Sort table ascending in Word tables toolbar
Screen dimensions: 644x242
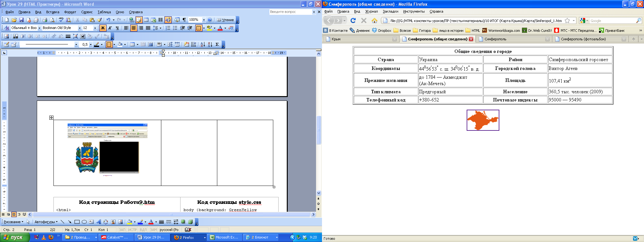pos(203,44)
